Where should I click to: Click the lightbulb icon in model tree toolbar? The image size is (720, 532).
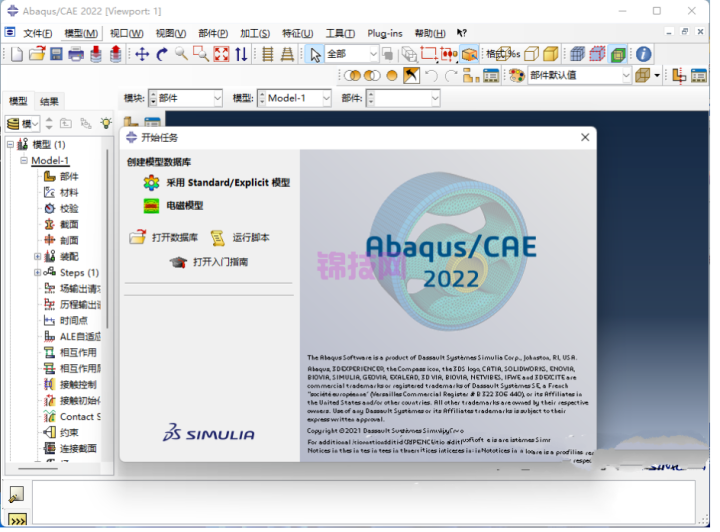[106, 123]
